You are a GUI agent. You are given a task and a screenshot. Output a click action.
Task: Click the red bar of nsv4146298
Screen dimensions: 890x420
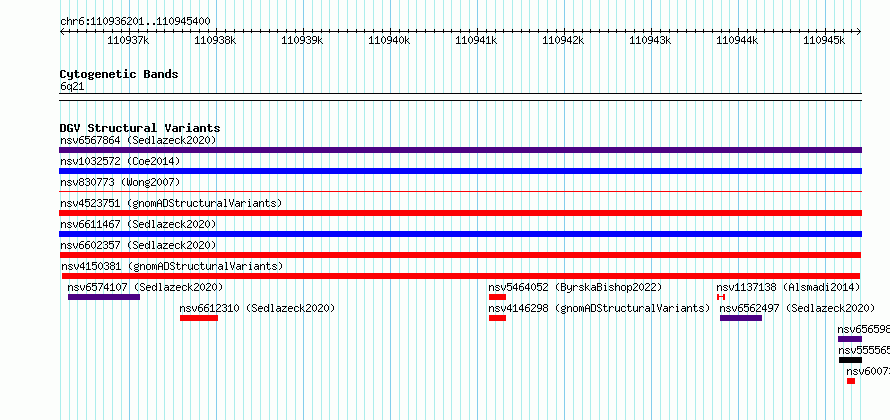[497, 318]
